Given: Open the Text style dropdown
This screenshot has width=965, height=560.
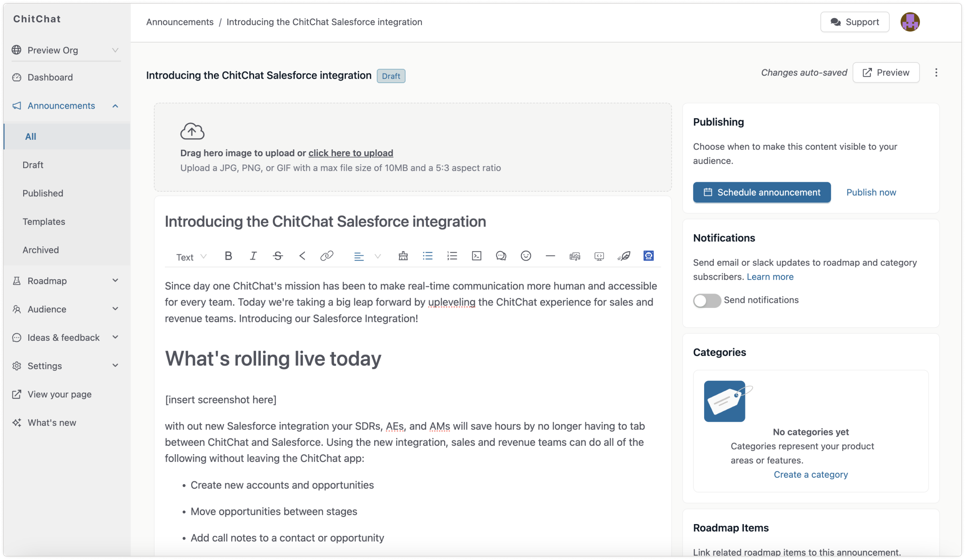Looking at the screenshot, I should point(191,257).
